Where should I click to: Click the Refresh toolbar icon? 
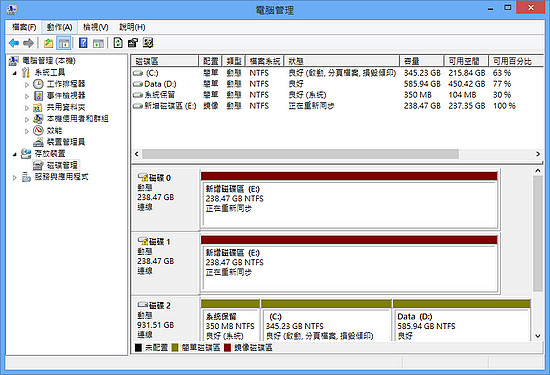(x=118, y=43)
